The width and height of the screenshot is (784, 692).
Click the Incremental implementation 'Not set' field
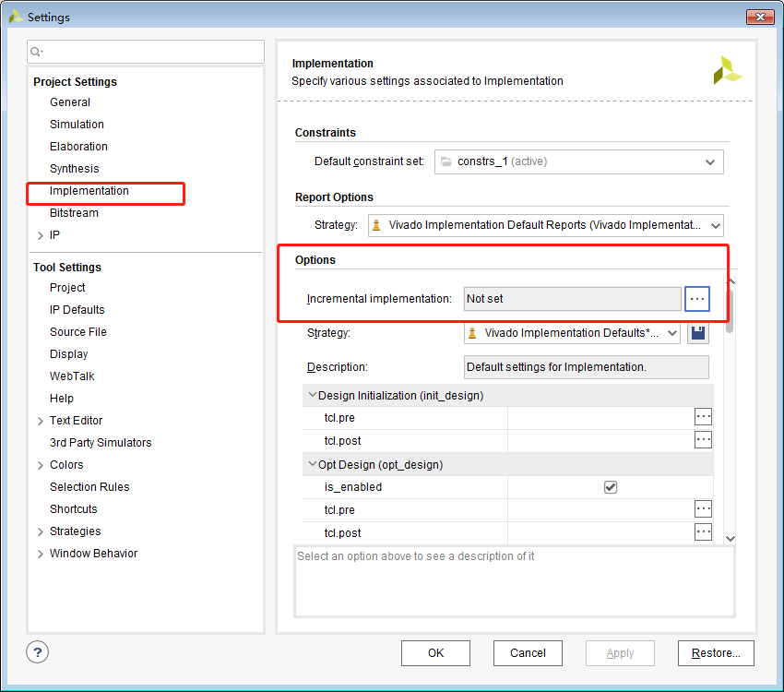coord(573,299)
